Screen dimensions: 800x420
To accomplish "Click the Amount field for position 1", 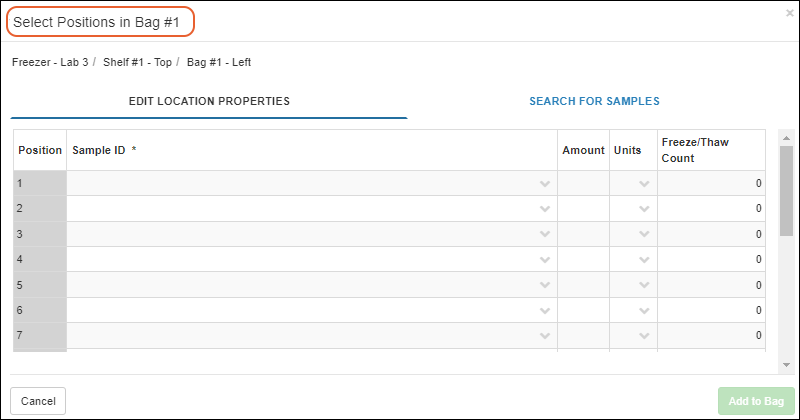I will pos(583,184).
